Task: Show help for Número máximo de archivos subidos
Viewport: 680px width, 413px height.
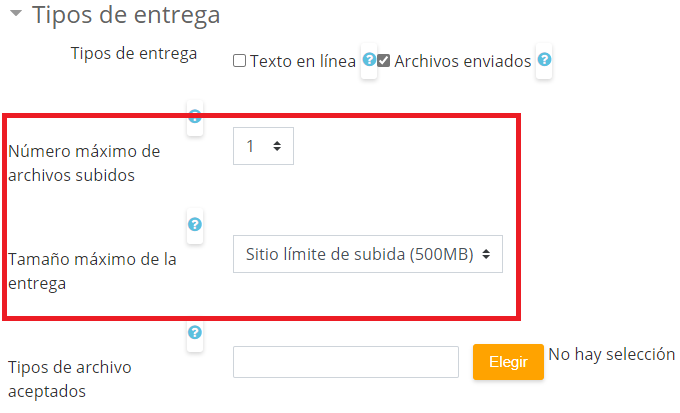Action: pyautogui.click(x=195, y=116)
